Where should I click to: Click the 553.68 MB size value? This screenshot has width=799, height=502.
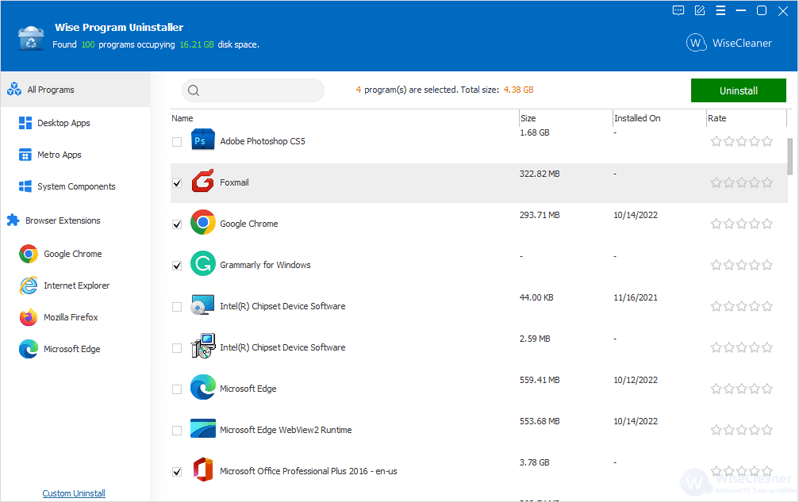click(540, 421)
